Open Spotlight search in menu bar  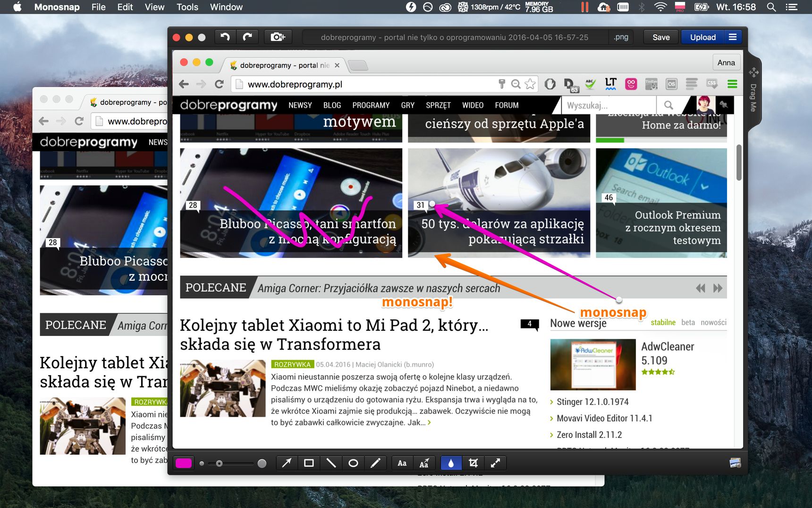point(771,7)
